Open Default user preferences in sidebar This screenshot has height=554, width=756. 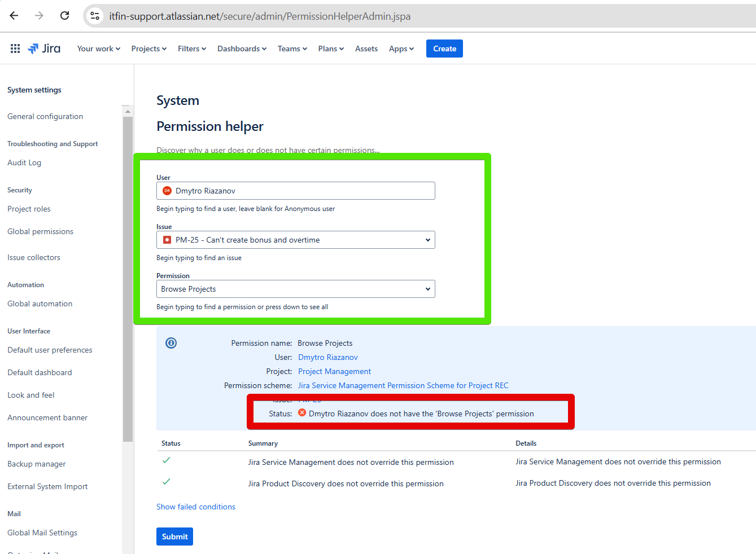click(x=50, y=350)
